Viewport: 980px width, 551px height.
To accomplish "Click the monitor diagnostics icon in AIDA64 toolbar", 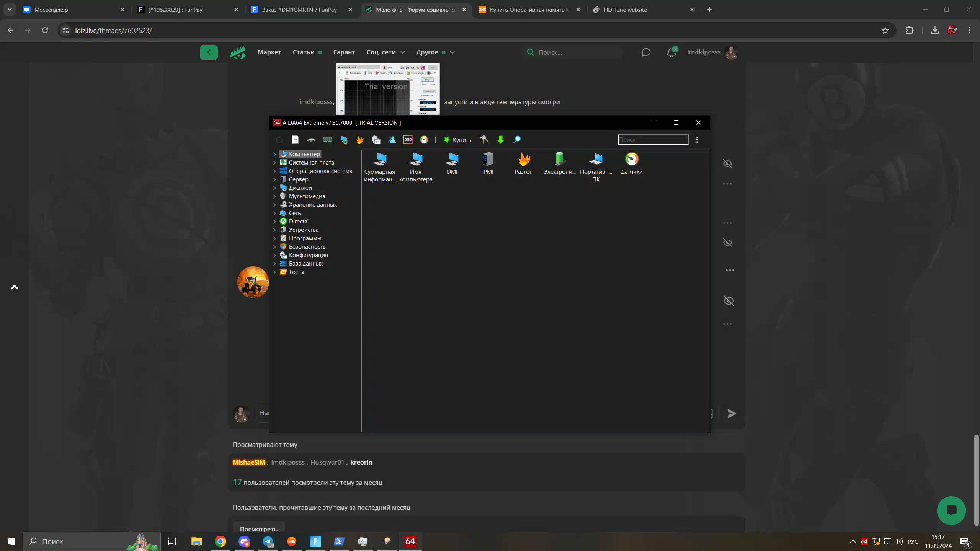I will 344,140.
